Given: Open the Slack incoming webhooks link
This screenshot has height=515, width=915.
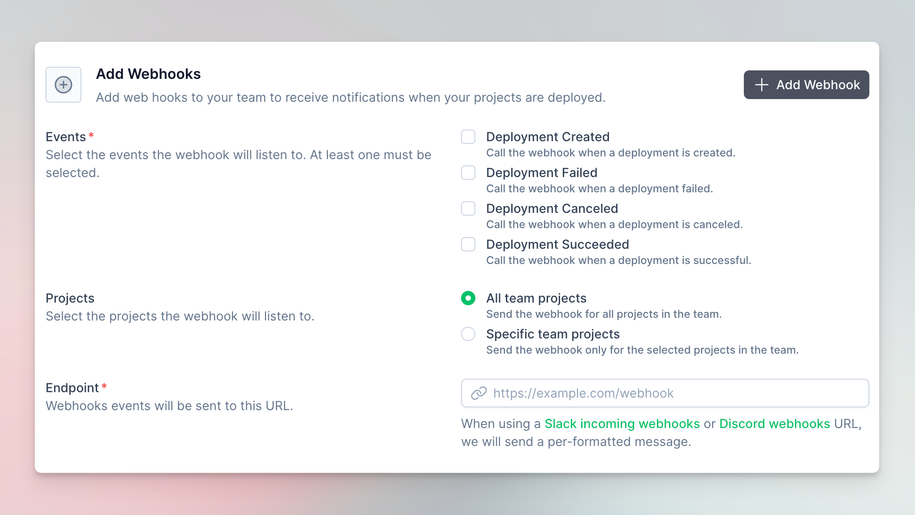Looking at the screenshot, I should pos(622,424).
